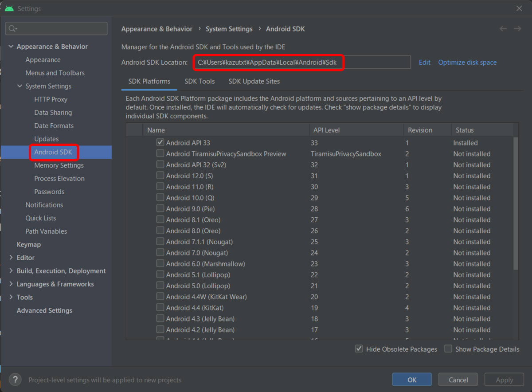Check the Android 4.4 (KitKat) checkbox
Screen dimensions: 532x392
click(160, 308)
